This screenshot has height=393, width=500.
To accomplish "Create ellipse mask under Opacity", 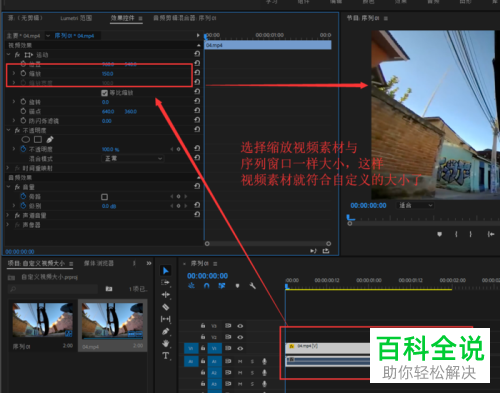I will click(26, 139).
